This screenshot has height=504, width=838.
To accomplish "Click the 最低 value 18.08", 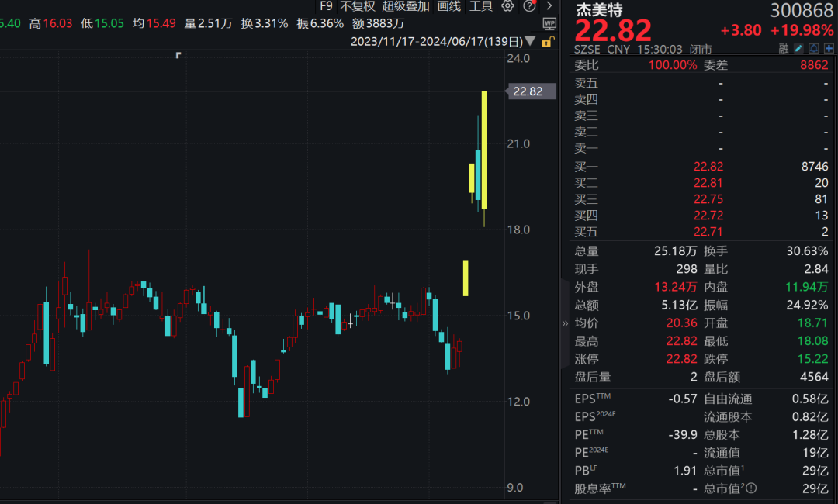I will [813, 341].
